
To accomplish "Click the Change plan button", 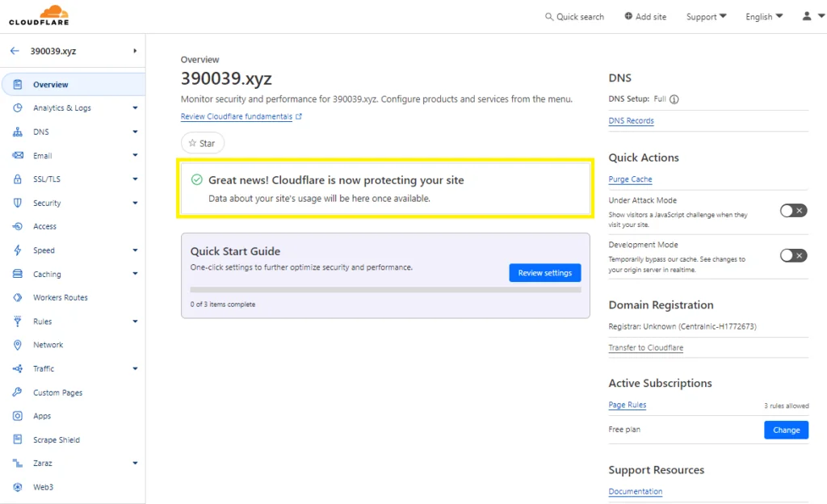I will (x=787, y=430).
